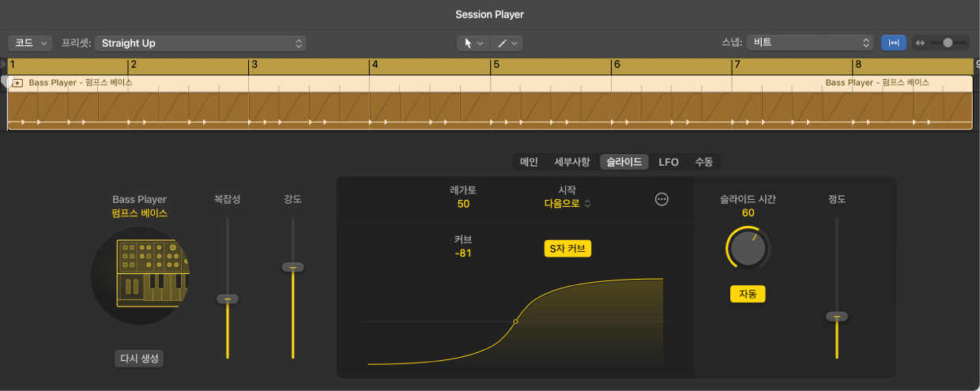Switch to the 세부사항 tab
980x391 pixels.
coord(571,162)
